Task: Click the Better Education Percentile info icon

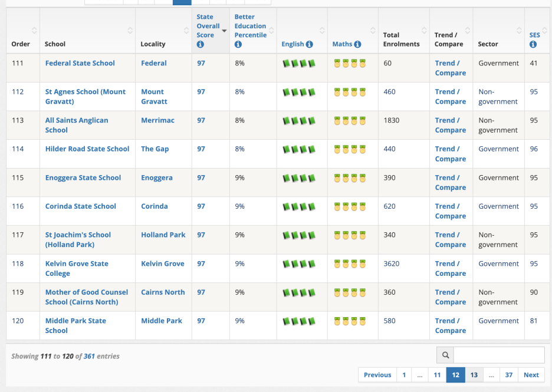Action: (x=238, y=45)
